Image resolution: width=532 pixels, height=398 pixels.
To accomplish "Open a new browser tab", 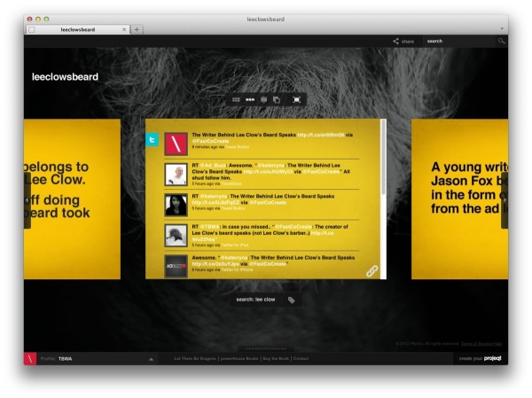I will point(137,29).
